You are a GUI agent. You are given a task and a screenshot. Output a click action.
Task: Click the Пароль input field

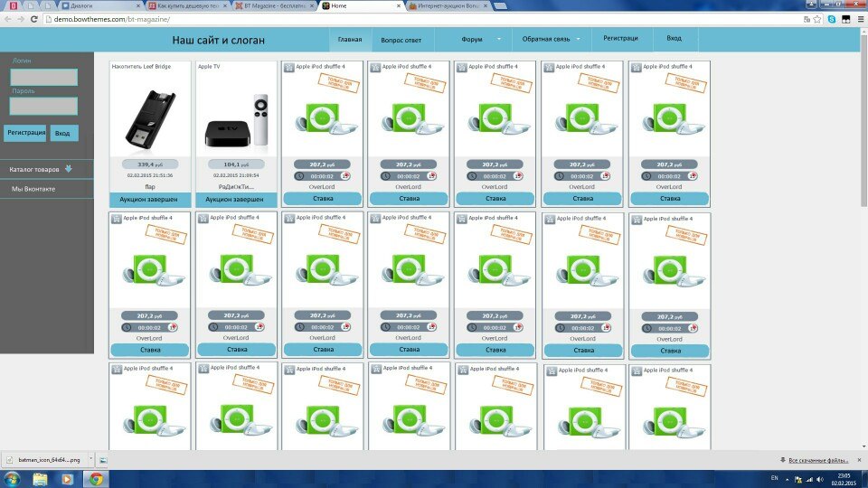click(43, 106)
